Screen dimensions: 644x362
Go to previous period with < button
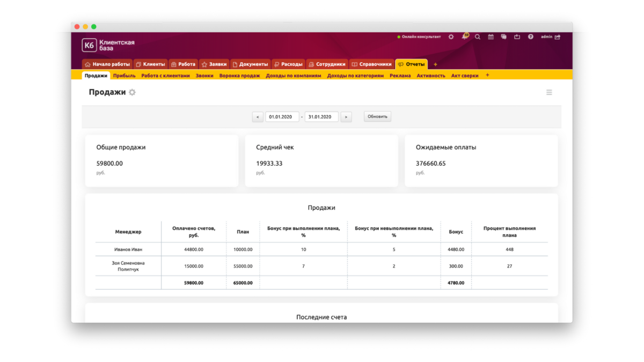click(x=258, y=116)
